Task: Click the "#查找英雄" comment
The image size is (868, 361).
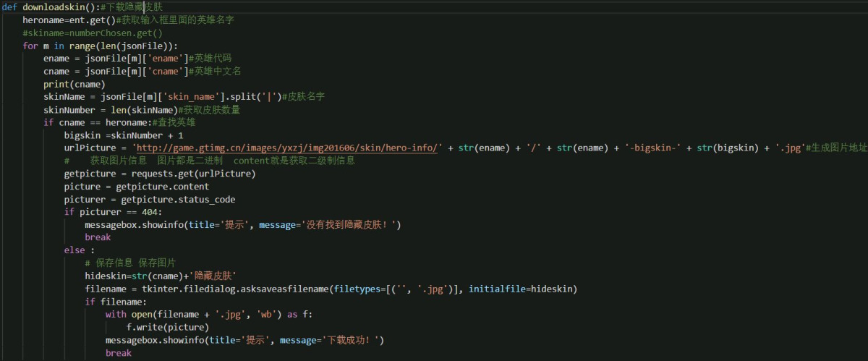Action: [x=174, y=123]
